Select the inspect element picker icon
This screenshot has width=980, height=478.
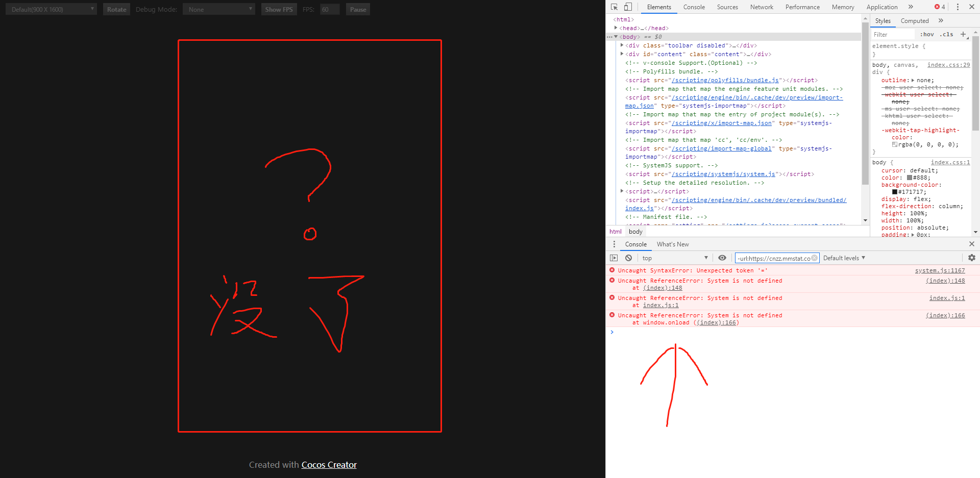tap(614, 7)
